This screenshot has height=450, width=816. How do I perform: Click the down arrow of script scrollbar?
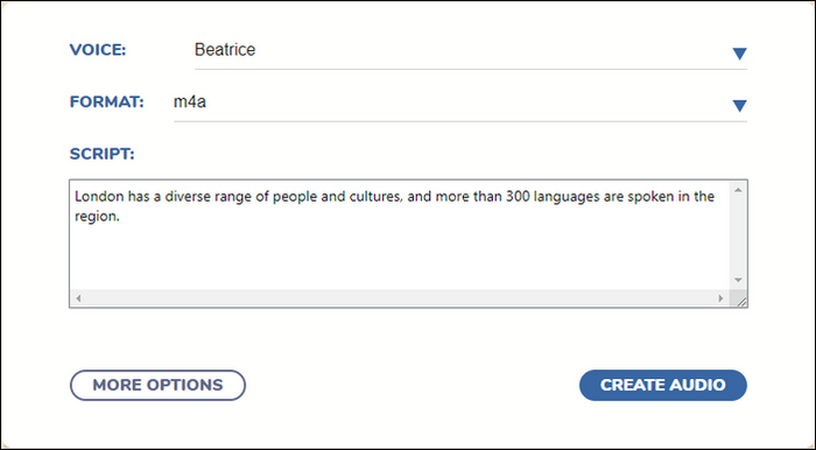click(x=738, y=280)
